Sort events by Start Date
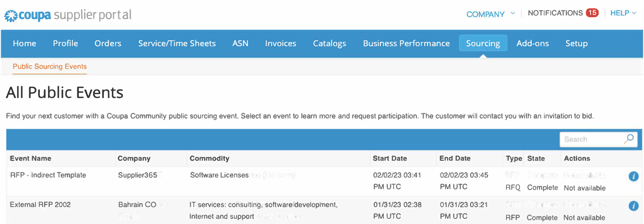644x224 pixels. point(390,158)
